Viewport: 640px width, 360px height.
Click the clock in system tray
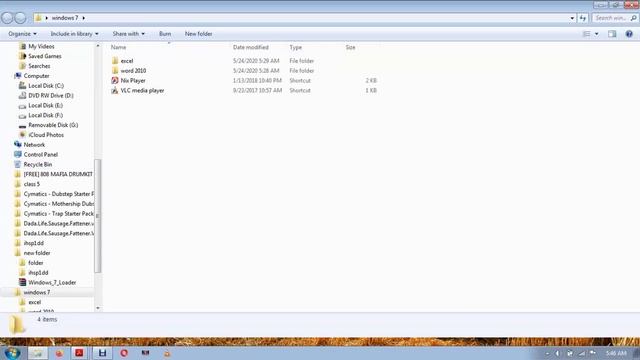click(x=616, y=353)
